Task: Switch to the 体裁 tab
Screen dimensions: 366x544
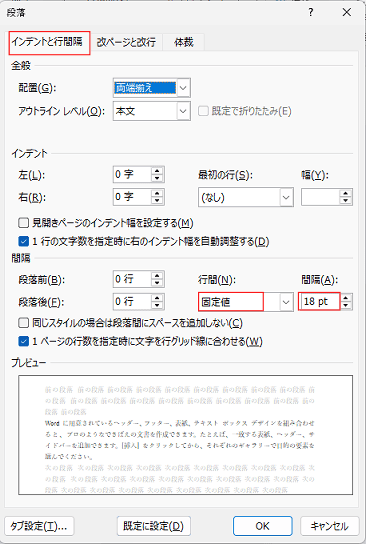Action: pos(184,42)
